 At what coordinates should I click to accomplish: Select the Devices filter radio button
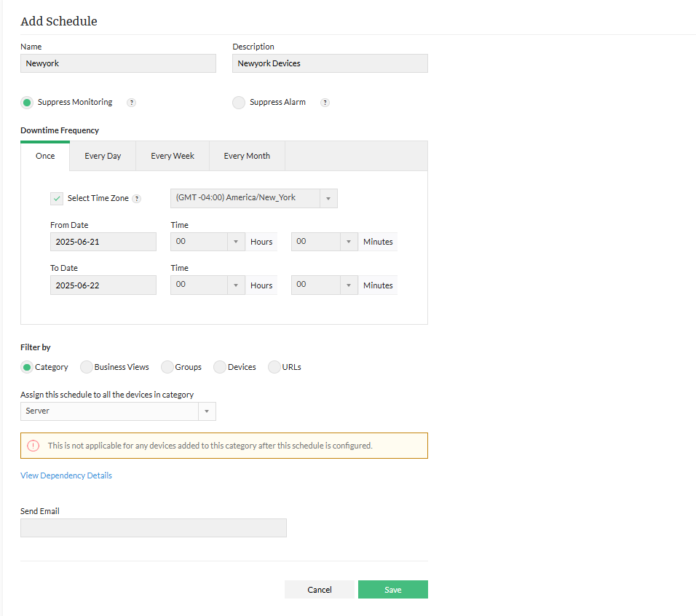tap(220, 367)
